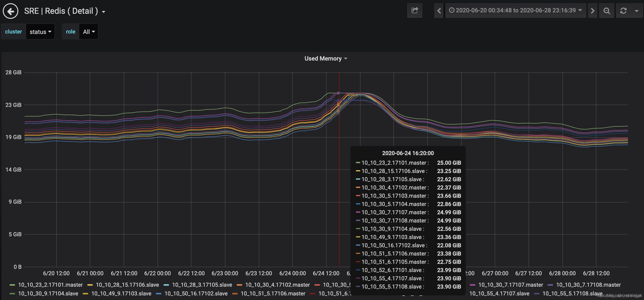644x300 pixels.
Task: Click color swatch of 10_10_28_3.17105.slave
Action: click(166, 285)
